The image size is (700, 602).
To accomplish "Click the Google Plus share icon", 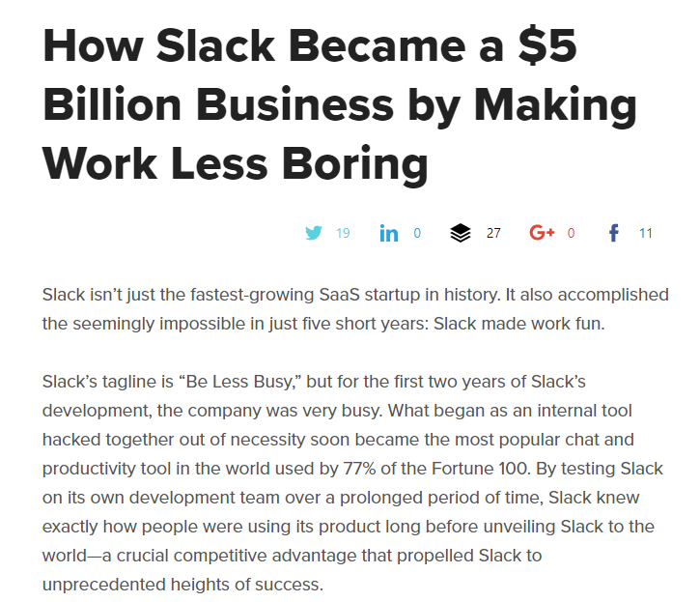I will 542,233.
